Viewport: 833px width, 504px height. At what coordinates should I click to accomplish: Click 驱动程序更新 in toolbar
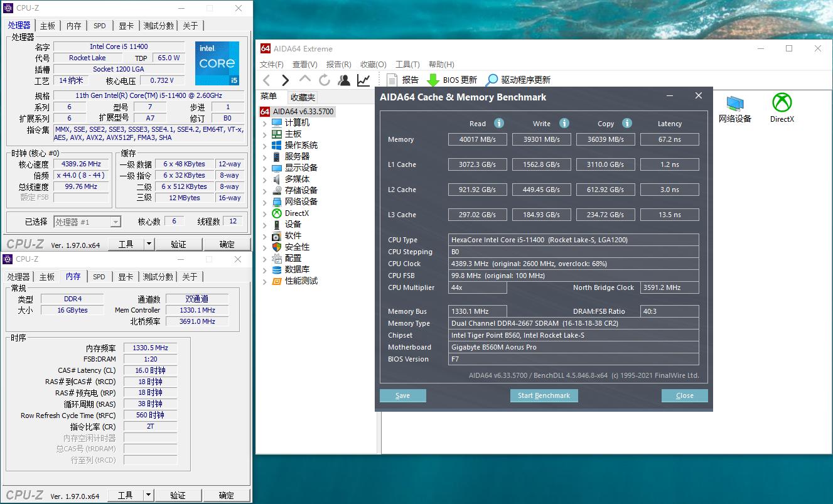pyautogui.click(x=519, y=80)
